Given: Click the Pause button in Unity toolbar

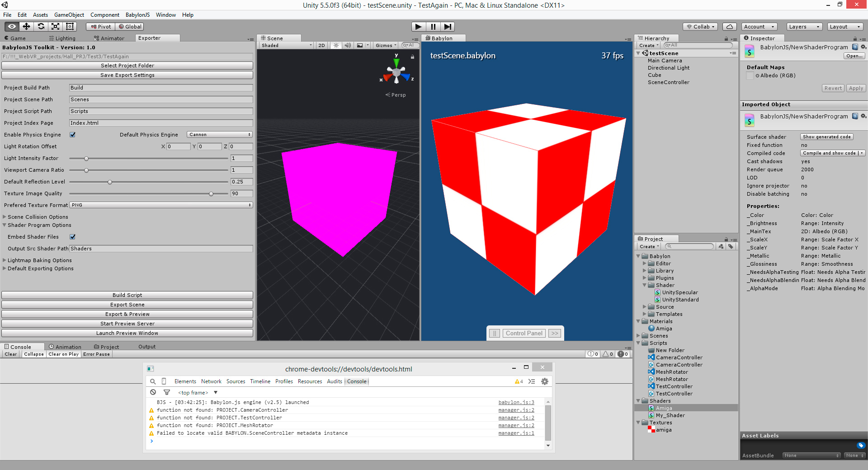Looking at the screenshot, I should 433,27.
